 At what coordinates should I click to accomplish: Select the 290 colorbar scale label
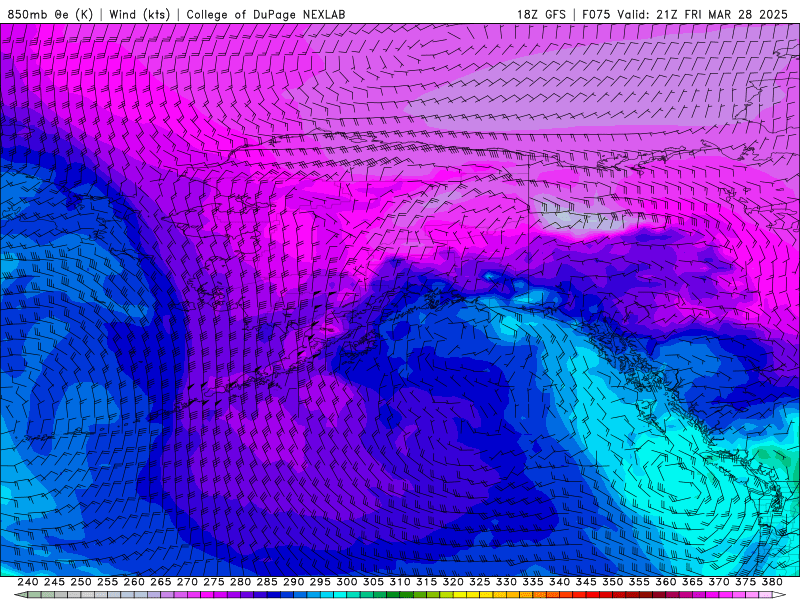tap(293, 582)
